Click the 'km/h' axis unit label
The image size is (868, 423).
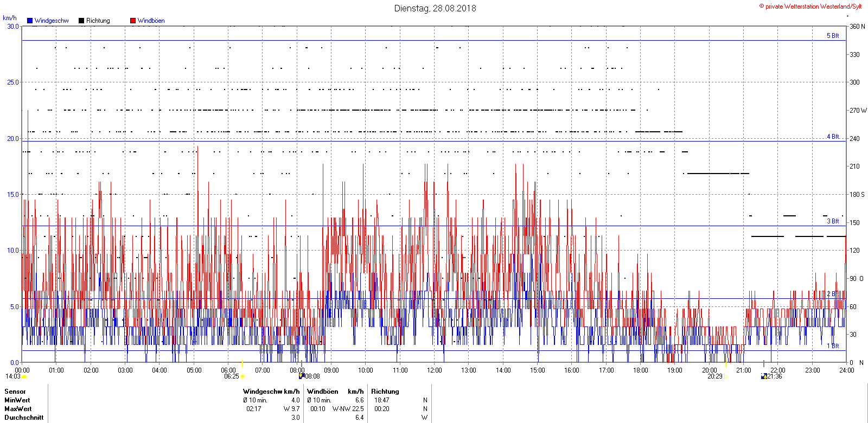(x=10, y=18)
